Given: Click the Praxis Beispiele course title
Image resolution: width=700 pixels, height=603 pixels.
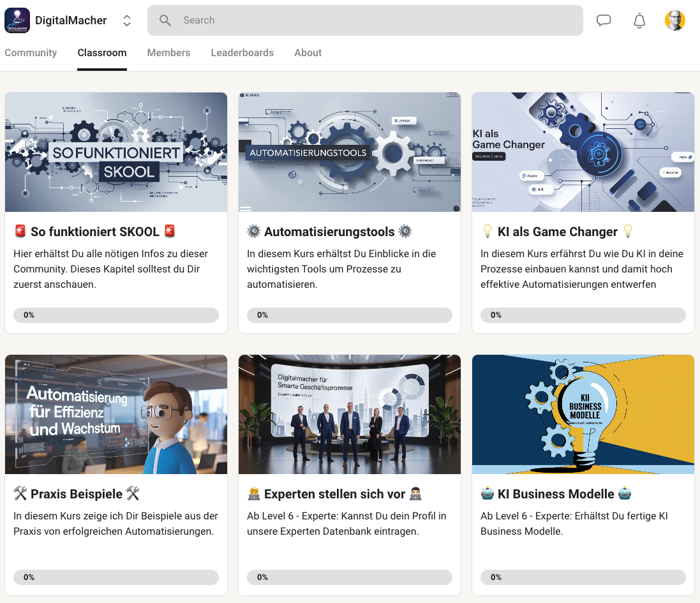Looking at the screenshot, I should pos(77,494).
